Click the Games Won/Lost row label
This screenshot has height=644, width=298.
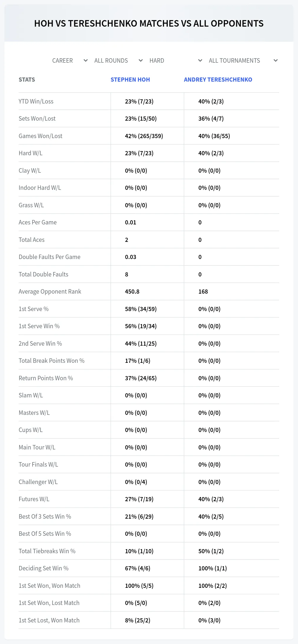tap(41, 136)
